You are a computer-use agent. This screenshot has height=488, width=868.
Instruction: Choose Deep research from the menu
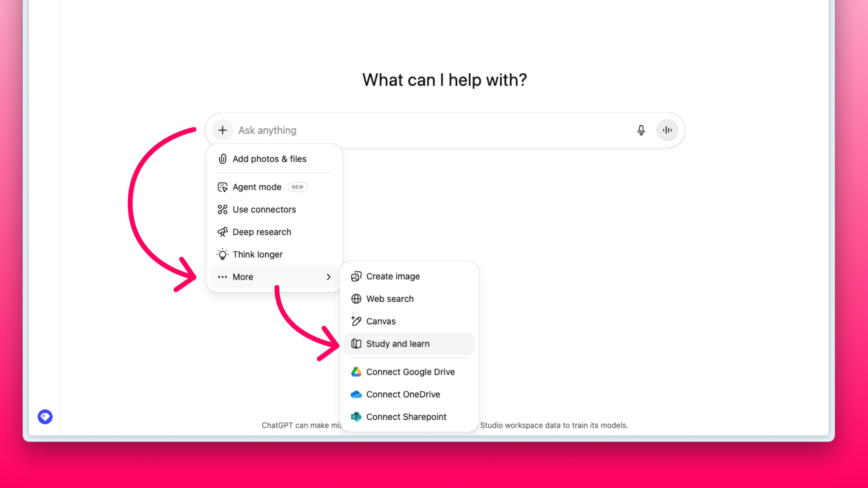(261, 232)
